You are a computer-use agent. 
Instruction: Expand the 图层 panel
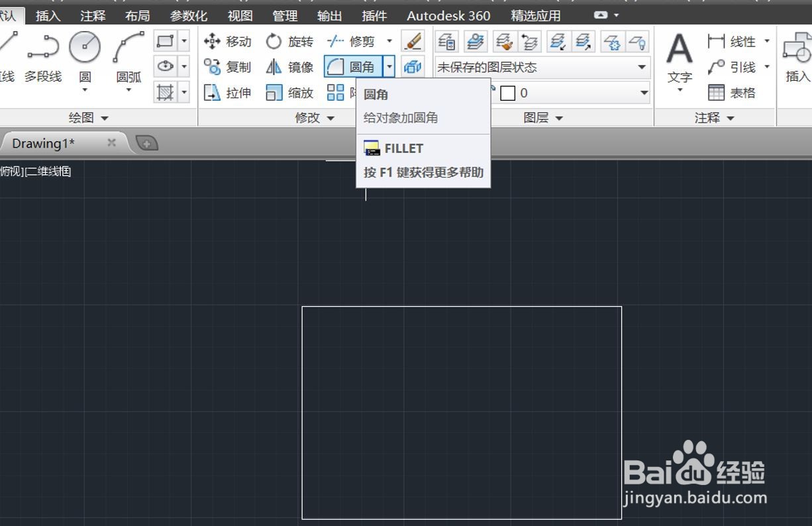point(543,118)
